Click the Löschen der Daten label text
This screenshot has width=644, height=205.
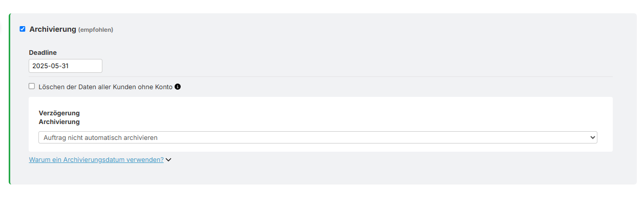[105, 87]
